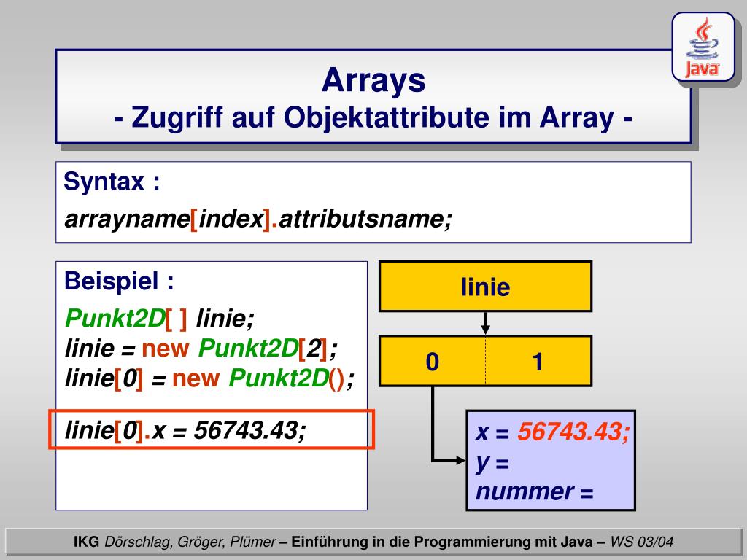Select the "y =" attribute in object box
The width and height of the screenshot is (747, 560).
click(x=492, y=462)
